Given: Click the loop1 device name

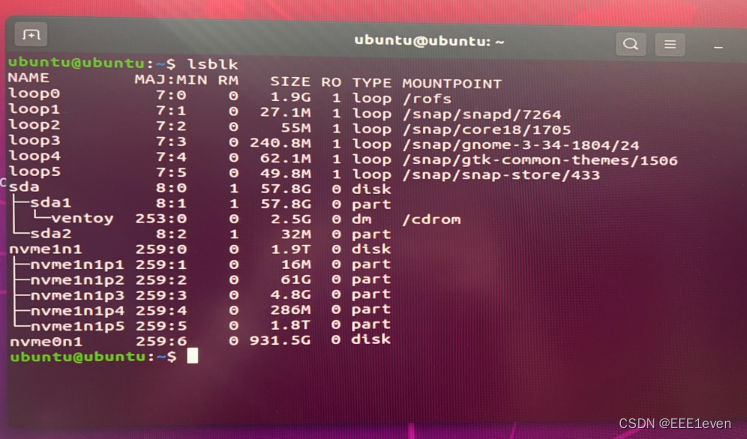Looking at the screenshot, I should pos(34,109).
